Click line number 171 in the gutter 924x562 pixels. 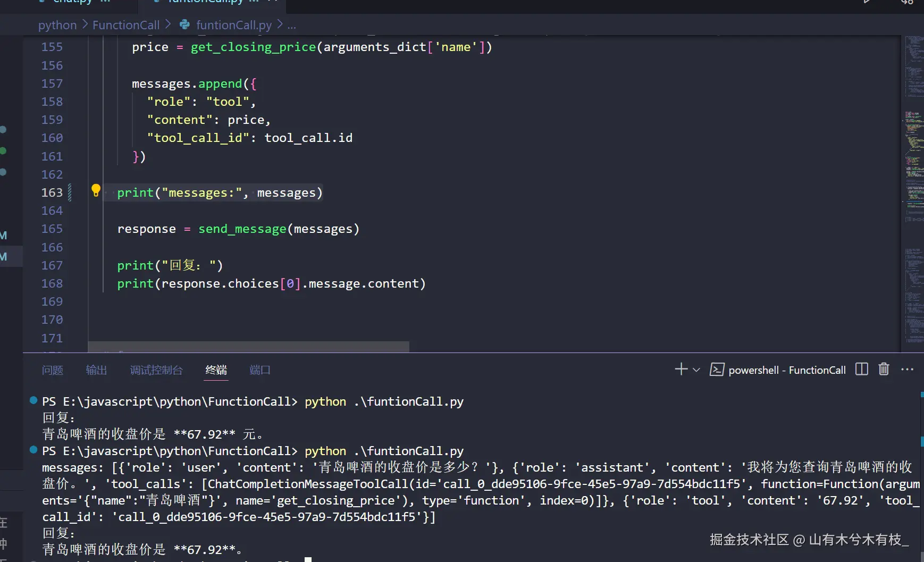click(52, 338)
